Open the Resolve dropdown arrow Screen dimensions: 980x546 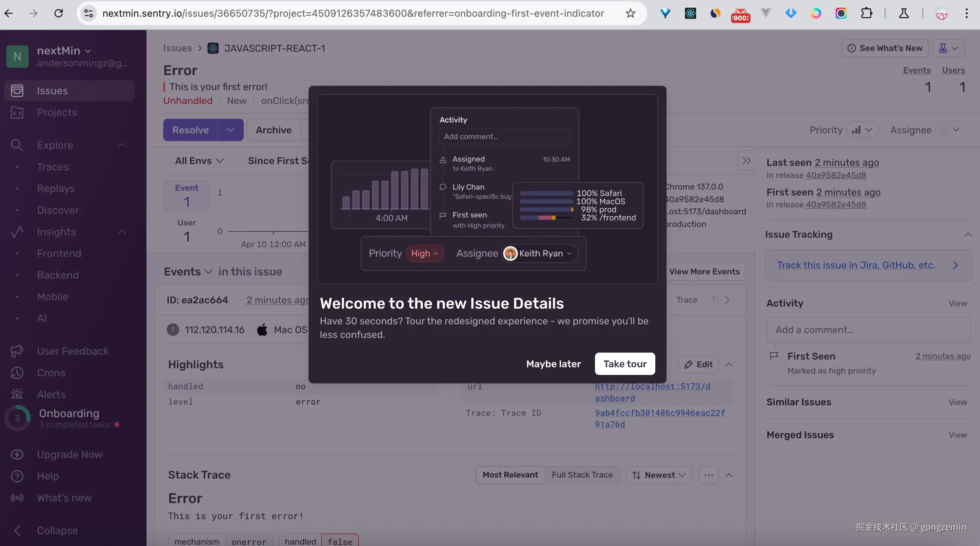(x=230, y=130)
